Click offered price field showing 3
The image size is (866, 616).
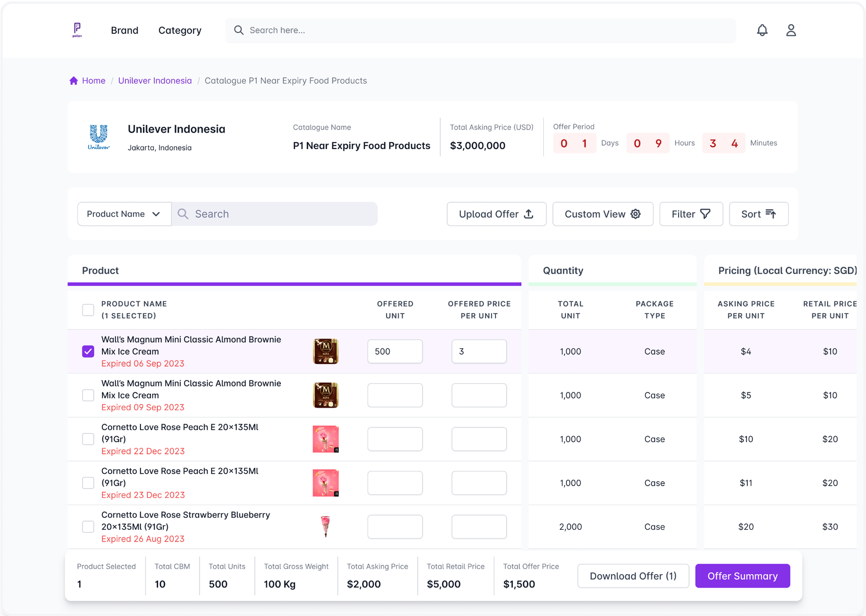479,351
